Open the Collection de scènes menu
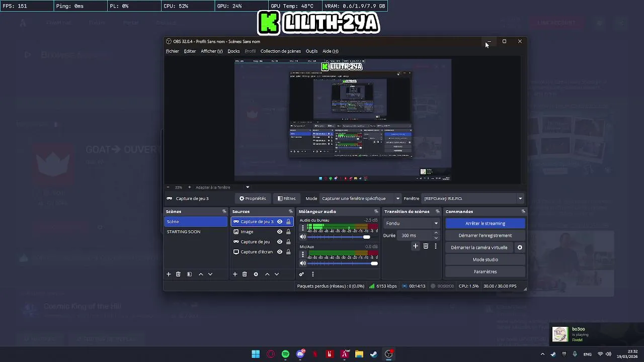The height and width of the screenshot is (362, 644). tap(281, 51)
